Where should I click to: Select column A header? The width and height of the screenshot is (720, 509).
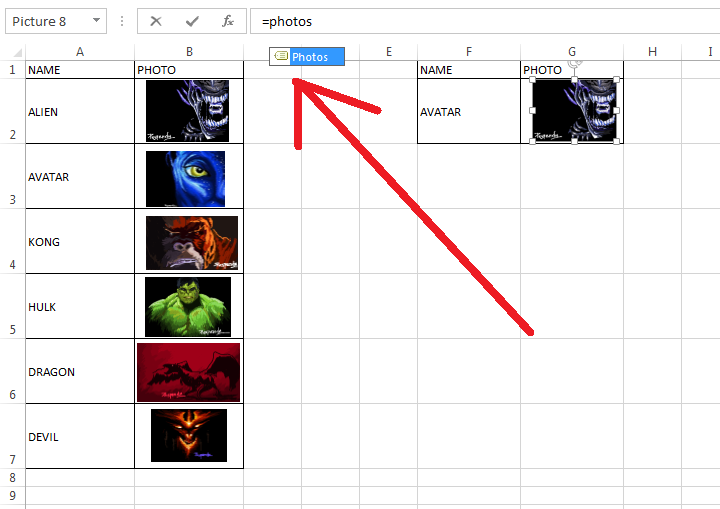[80, 52]
